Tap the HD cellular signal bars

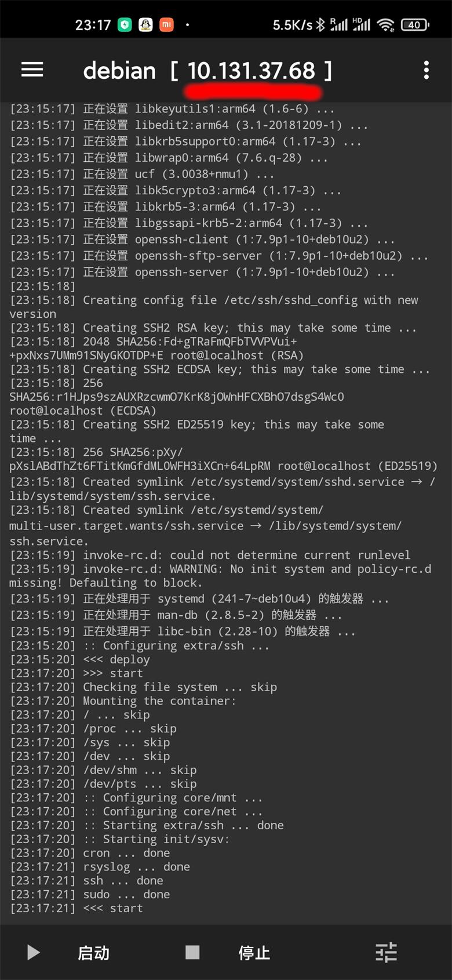click(362, 24)
